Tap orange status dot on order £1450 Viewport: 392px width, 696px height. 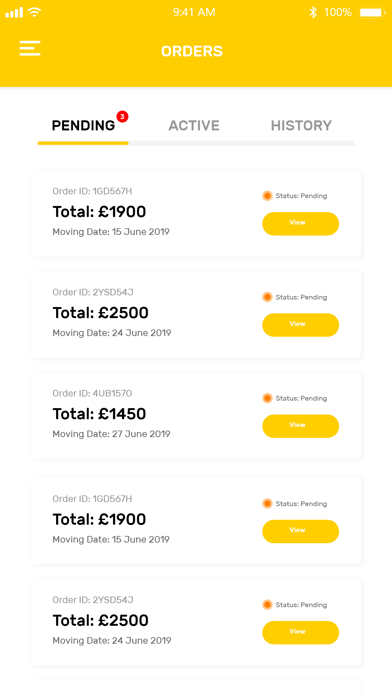(x=267, y=398)
